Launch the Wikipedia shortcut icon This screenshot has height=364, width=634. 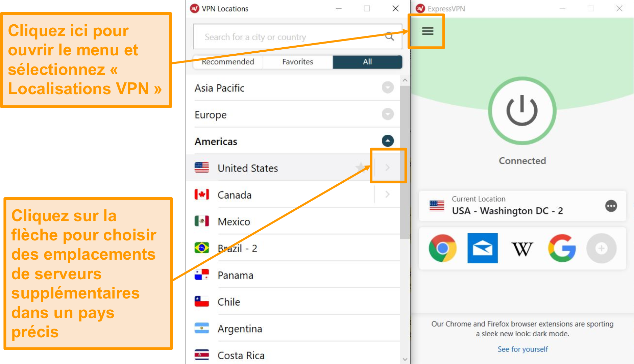522,249
